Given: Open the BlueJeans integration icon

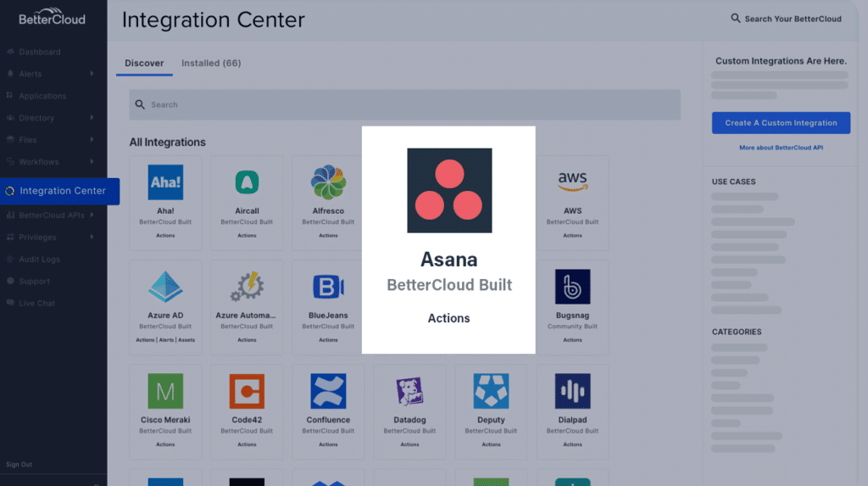Looking at the screenshot, I should [328, 287].
